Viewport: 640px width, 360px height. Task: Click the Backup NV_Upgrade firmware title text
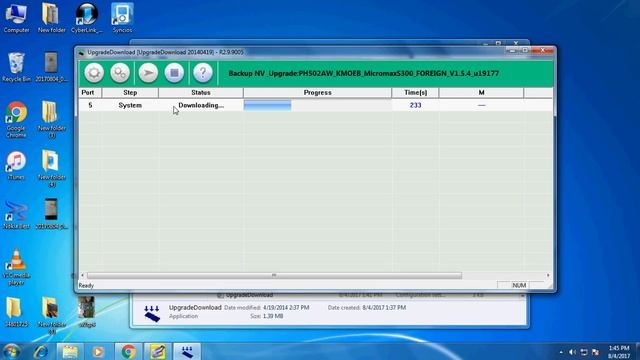pos(364,73)
